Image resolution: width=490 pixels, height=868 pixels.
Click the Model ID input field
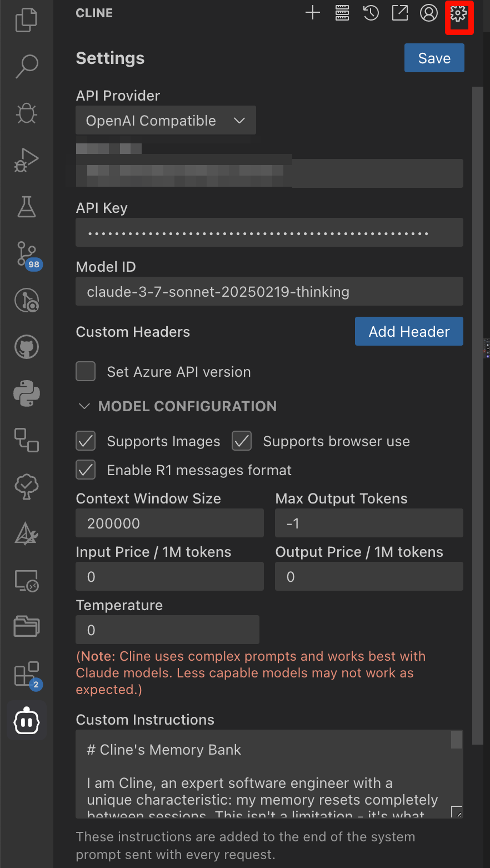[269, 291]
